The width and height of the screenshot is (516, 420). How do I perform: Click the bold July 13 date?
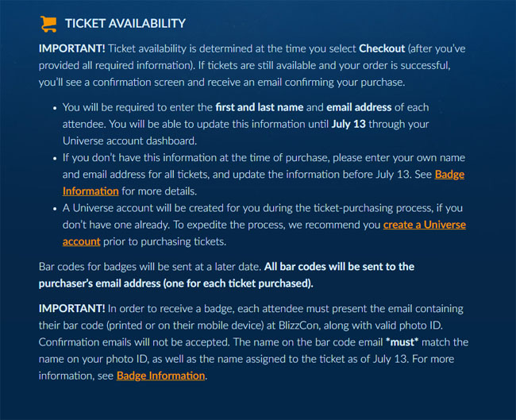point(348,124)
